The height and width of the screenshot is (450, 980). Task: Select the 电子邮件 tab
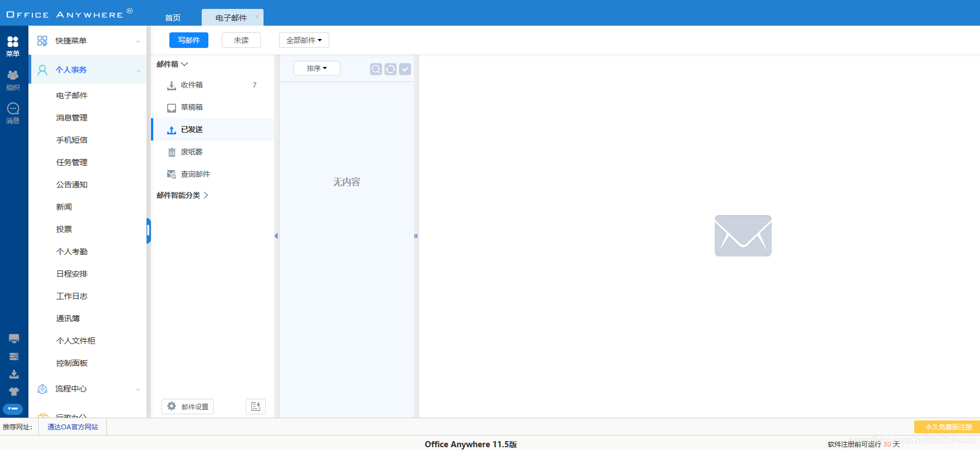(231, 18)
